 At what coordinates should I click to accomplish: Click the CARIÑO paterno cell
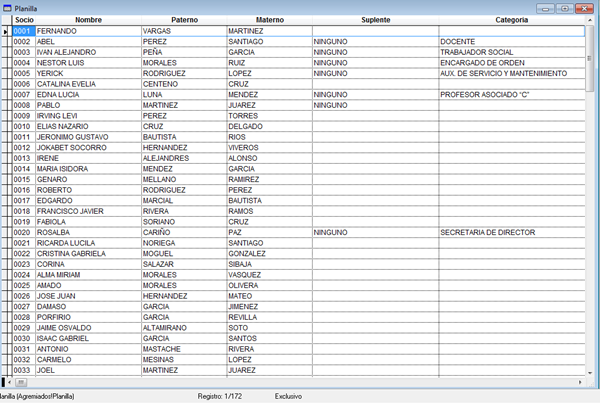coord(184,233)
